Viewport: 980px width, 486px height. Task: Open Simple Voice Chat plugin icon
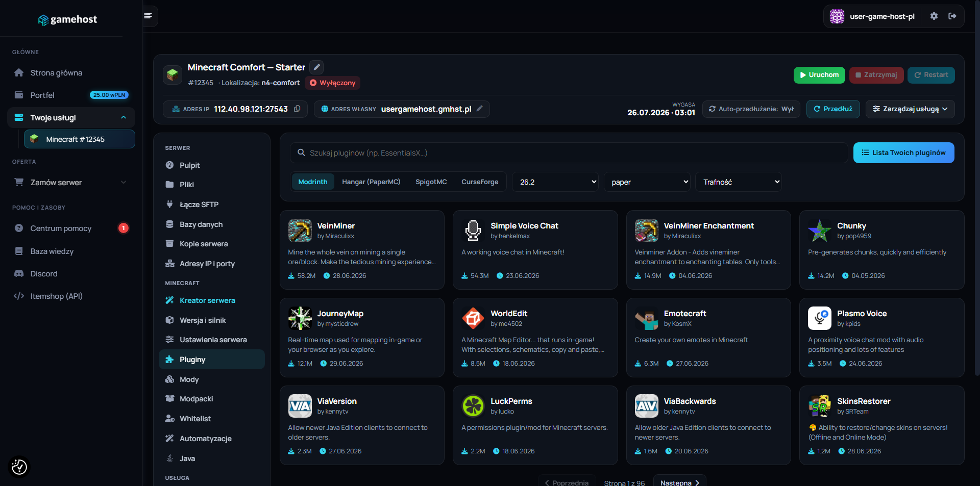[x=473, y=231]
